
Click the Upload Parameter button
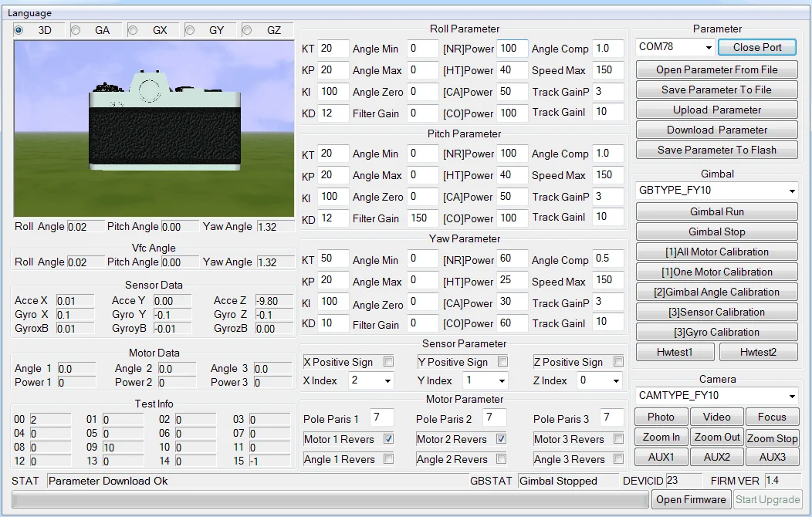click(717, 110)
